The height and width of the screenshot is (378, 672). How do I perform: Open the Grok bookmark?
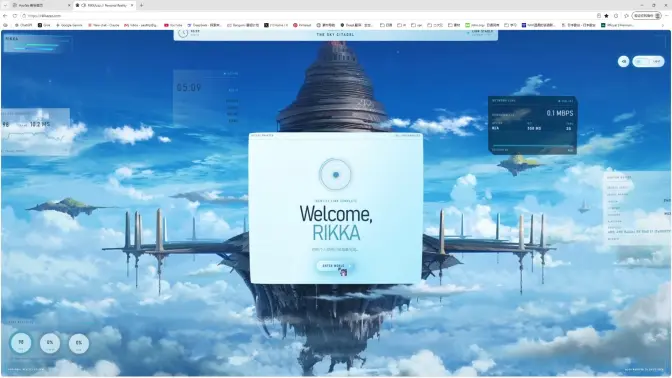(x=44, y=25)
